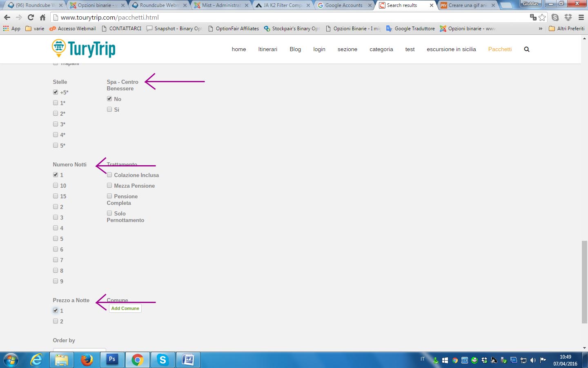Screen dimensions: 588x368
Task: Switch to Word in the taskbar
Action: 188,360
